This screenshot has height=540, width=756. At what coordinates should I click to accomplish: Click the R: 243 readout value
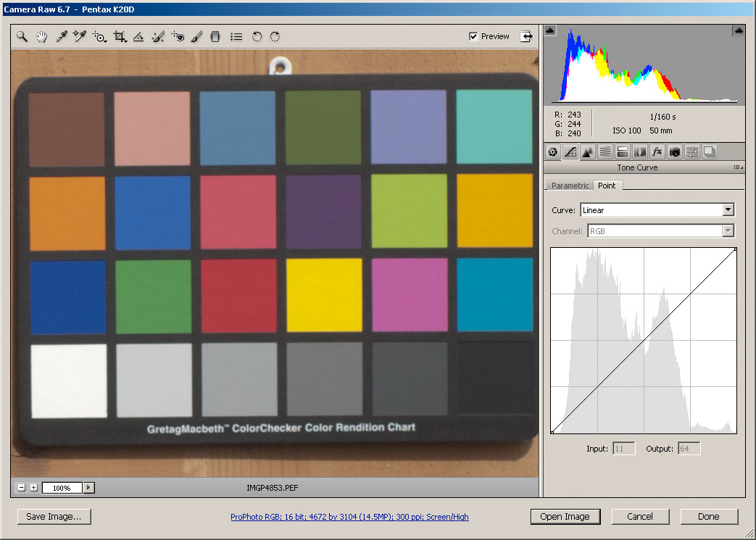[x=568, y=115]
